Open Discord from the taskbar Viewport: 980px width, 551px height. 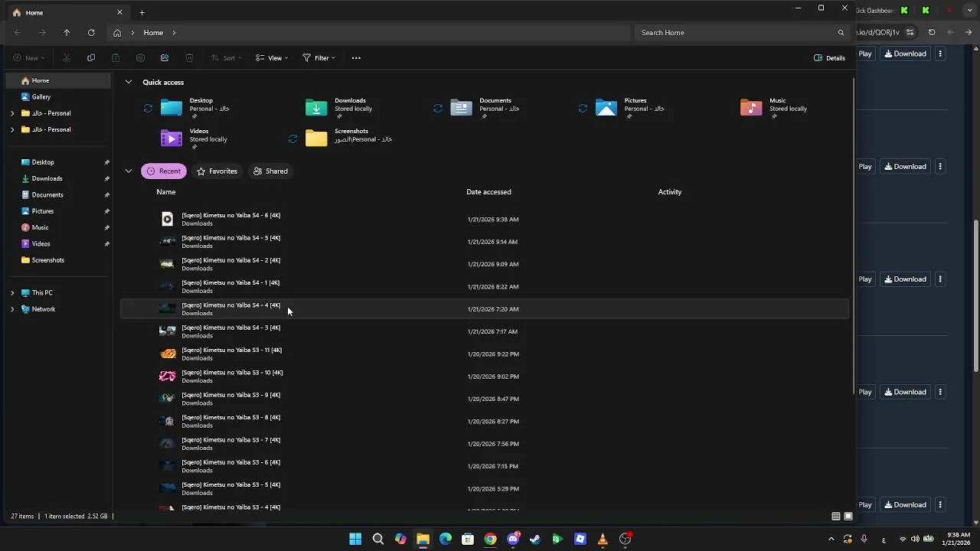(513, 539)
